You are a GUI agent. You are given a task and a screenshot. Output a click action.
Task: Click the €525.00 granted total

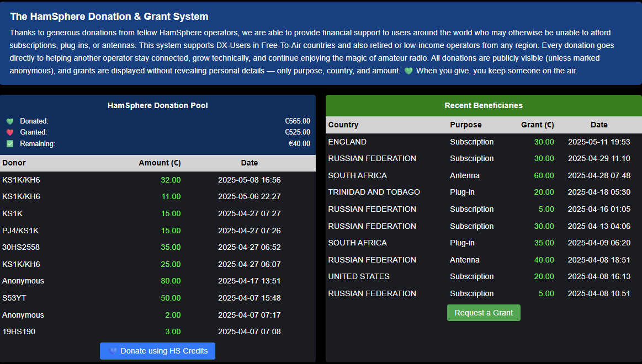click(x=297, y=132)
